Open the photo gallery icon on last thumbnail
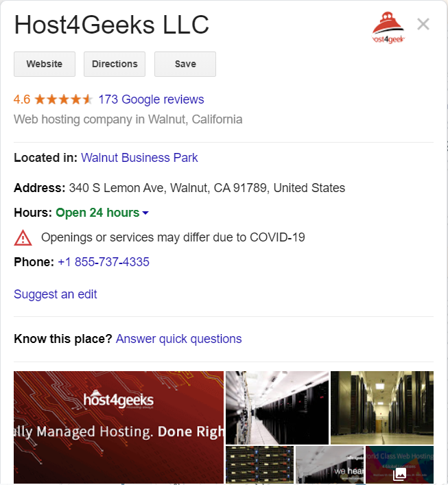Viewport: 448px width, 485px height. (400, 473)
